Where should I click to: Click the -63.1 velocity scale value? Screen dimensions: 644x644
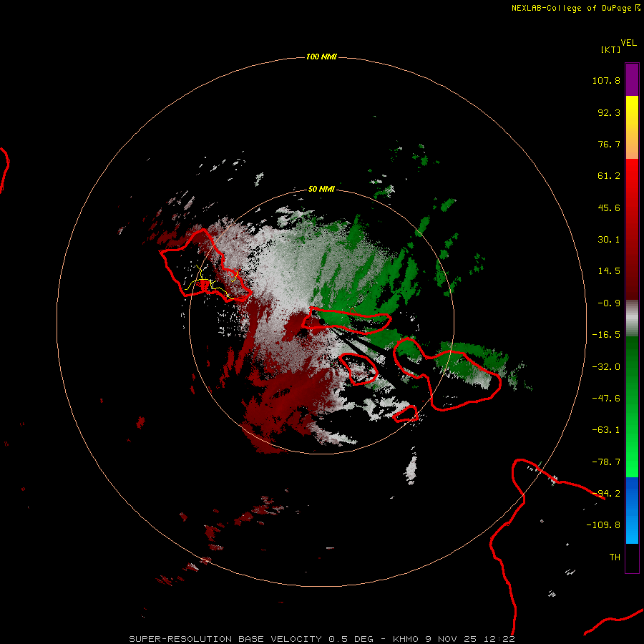(606, 430)
